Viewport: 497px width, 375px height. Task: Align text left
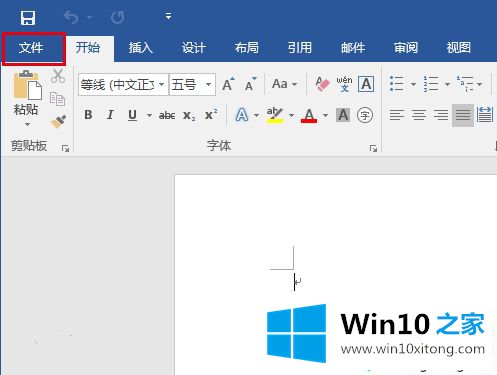tap(397, 115)
